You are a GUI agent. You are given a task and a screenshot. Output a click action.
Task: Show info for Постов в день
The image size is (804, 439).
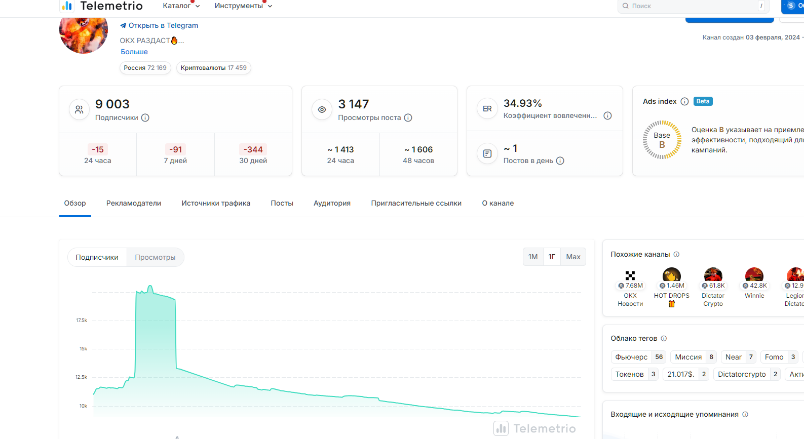[560, 161]
